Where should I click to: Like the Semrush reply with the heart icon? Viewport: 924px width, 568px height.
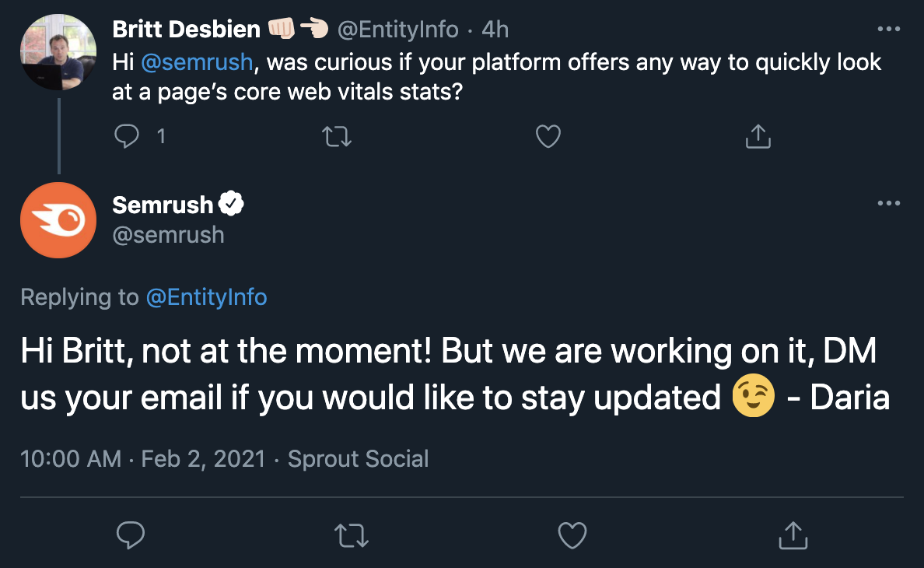click(572, 535)
